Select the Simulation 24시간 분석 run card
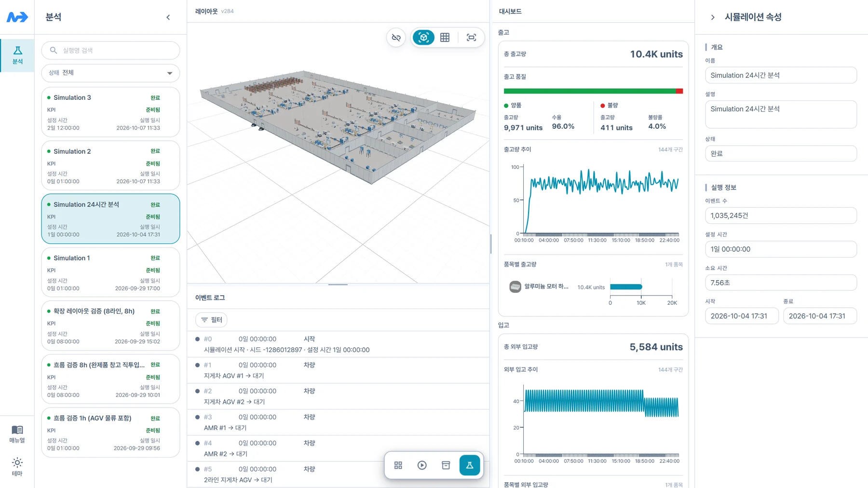 (110, 219)
